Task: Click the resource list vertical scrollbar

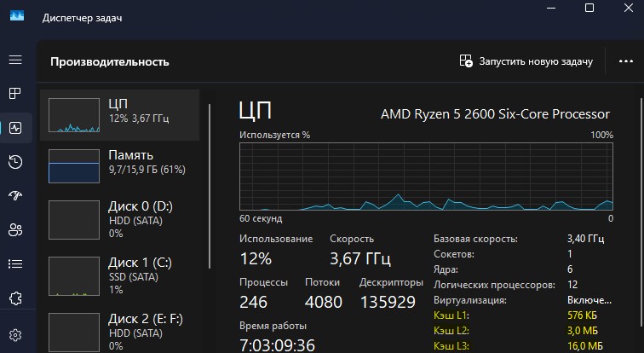Action: (x=210, y=186)
